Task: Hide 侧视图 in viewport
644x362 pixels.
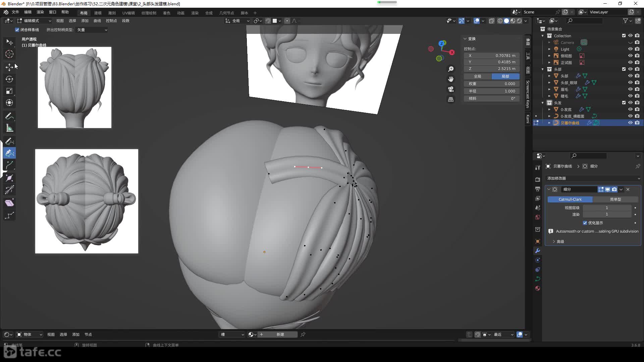Action: tap(630, 56)
